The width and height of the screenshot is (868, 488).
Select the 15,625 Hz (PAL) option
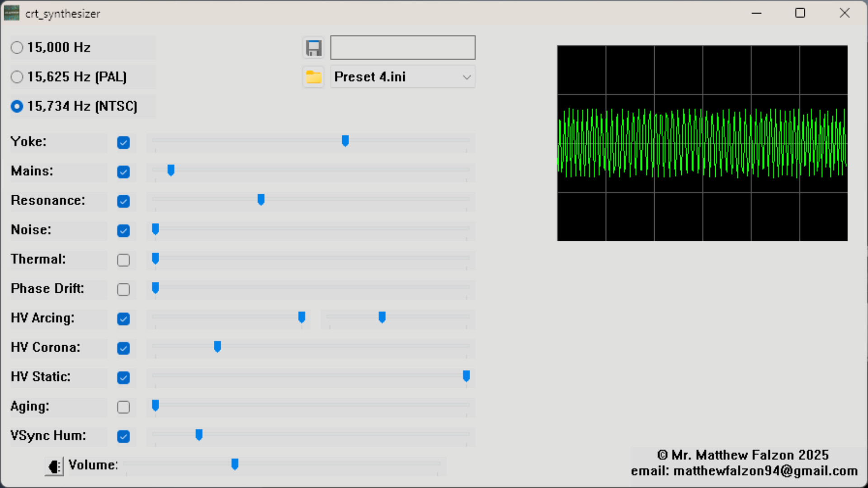point(17,77)
